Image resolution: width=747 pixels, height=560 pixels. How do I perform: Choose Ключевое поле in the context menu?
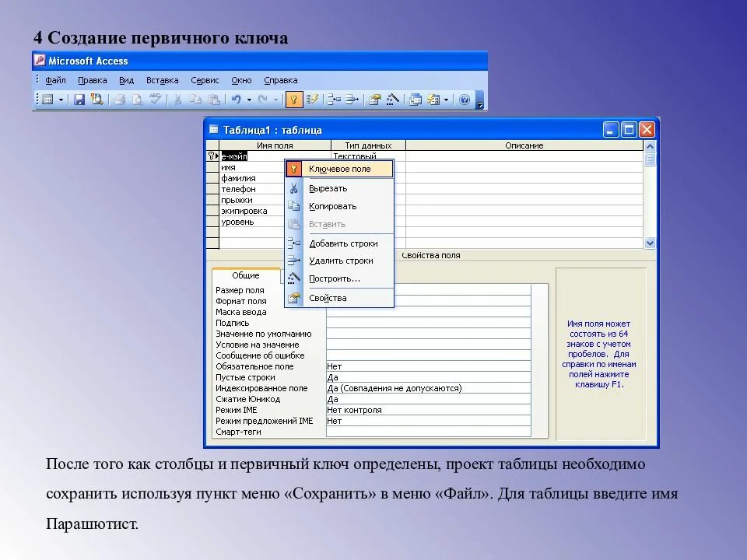tap(339, 169)
